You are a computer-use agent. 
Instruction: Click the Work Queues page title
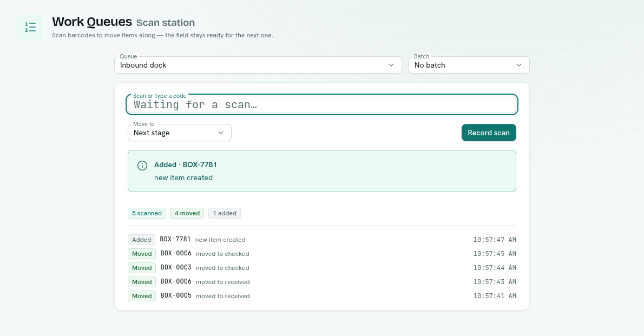tap(92, 21)
